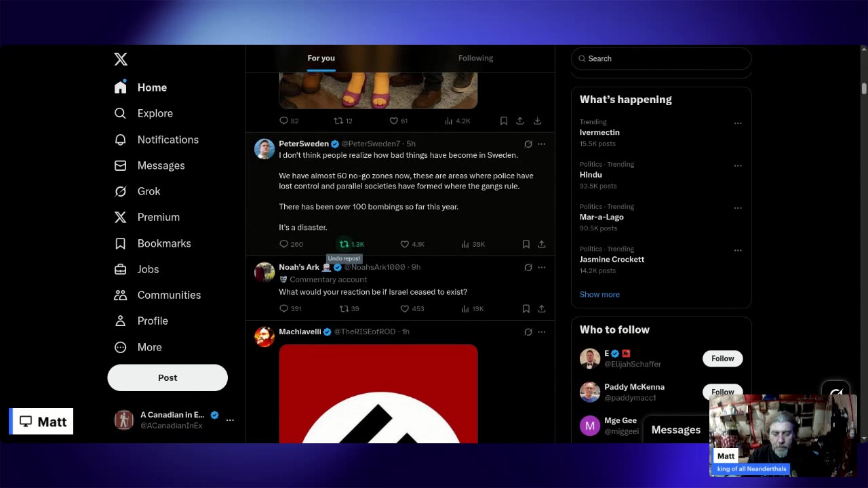The height and width of the screenshot is (488, 868).
Task: Click the Search input field
Action: 661,58
